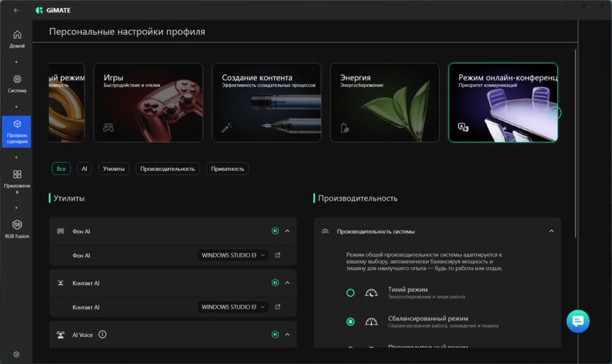
Task: Choose Режим онлайн-конференц profile card
Action: (503, 103)
